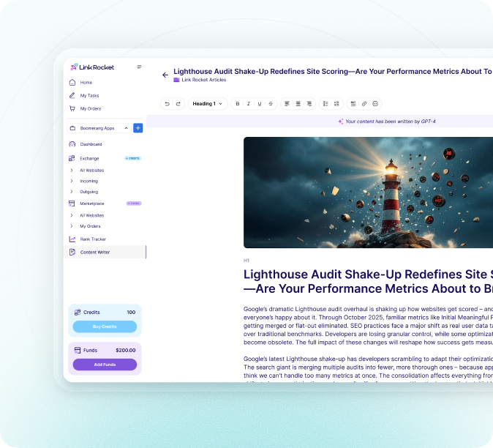Redo the last edit

coord(178,104)
